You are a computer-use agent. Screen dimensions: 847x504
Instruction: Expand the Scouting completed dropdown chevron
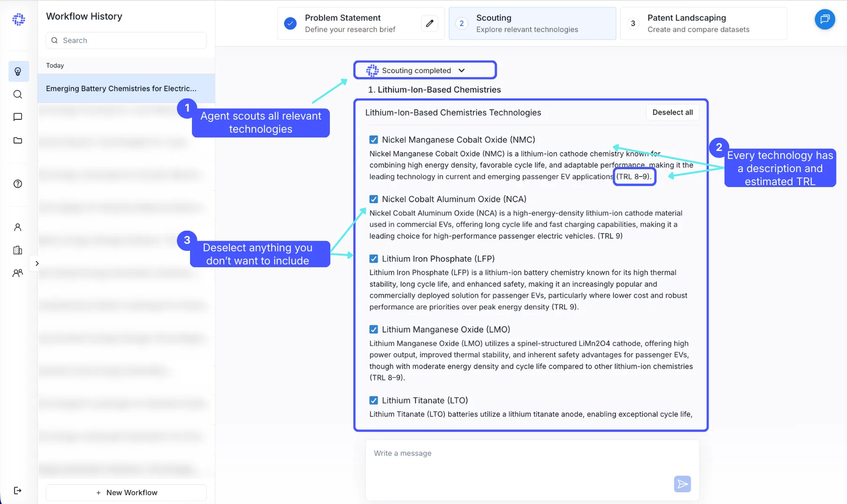(x=461, y=70)
